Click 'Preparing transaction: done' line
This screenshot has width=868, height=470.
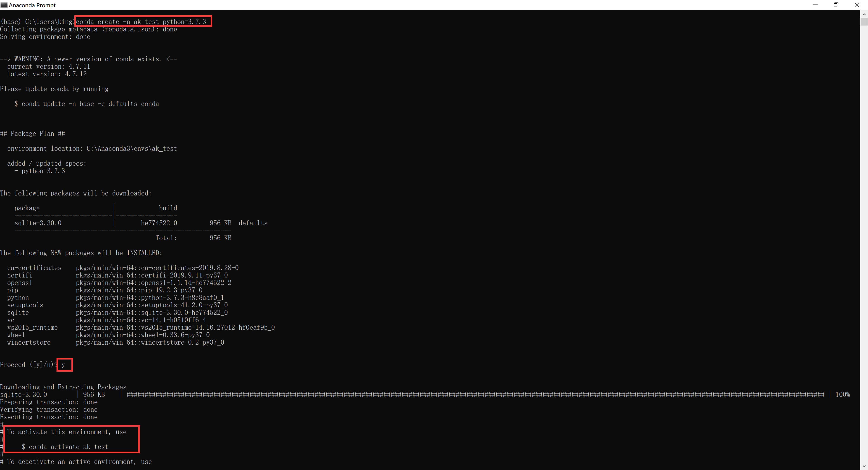coord(49,402)
